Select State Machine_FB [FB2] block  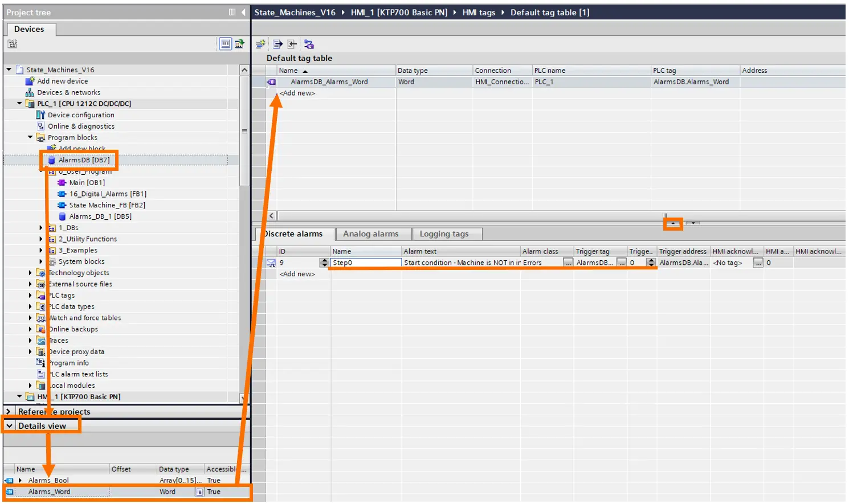point(107,205)
